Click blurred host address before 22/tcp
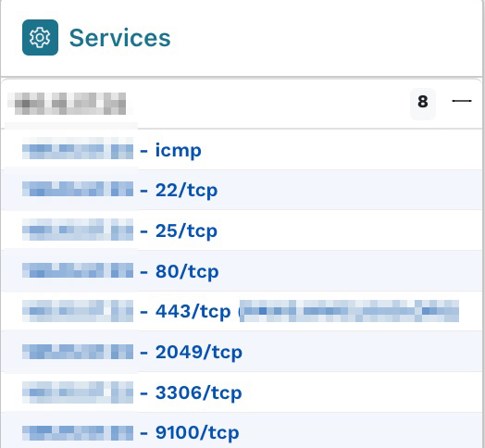 pos(78,189)
